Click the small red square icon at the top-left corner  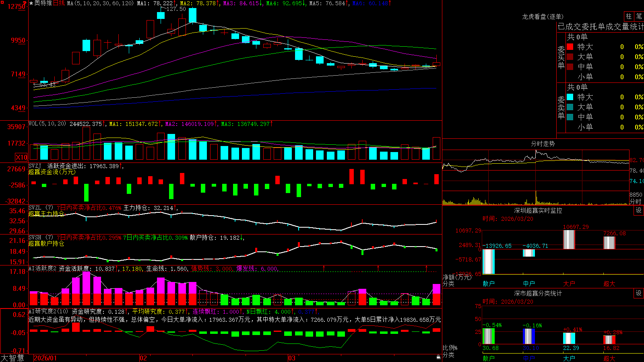(2, 2)
